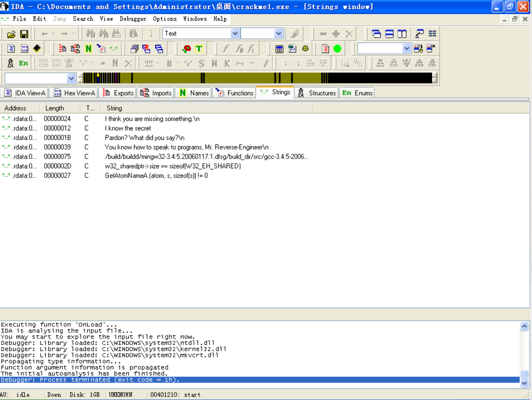
Task: Switch to the Enums tab
Action: [x=357, y=93]
